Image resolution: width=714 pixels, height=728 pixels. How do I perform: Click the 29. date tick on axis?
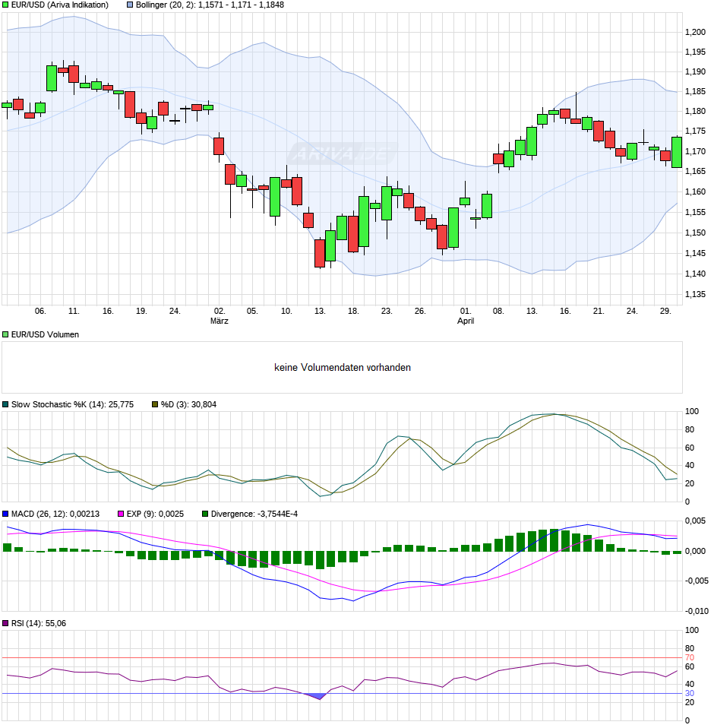[x=665, y=311]
